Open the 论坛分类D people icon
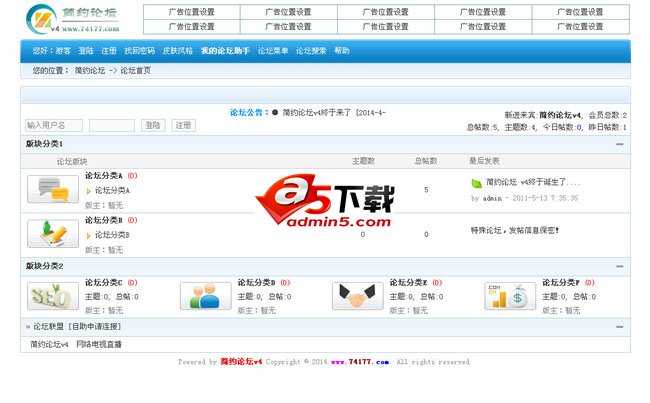Image resolution: width=650 pixels, height=403 pixels. 206,296
